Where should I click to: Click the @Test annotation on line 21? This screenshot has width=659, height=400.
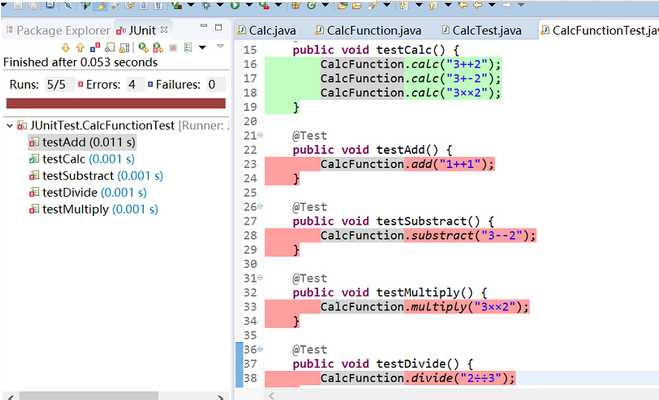pyautogui.click(x=310, y=135)
